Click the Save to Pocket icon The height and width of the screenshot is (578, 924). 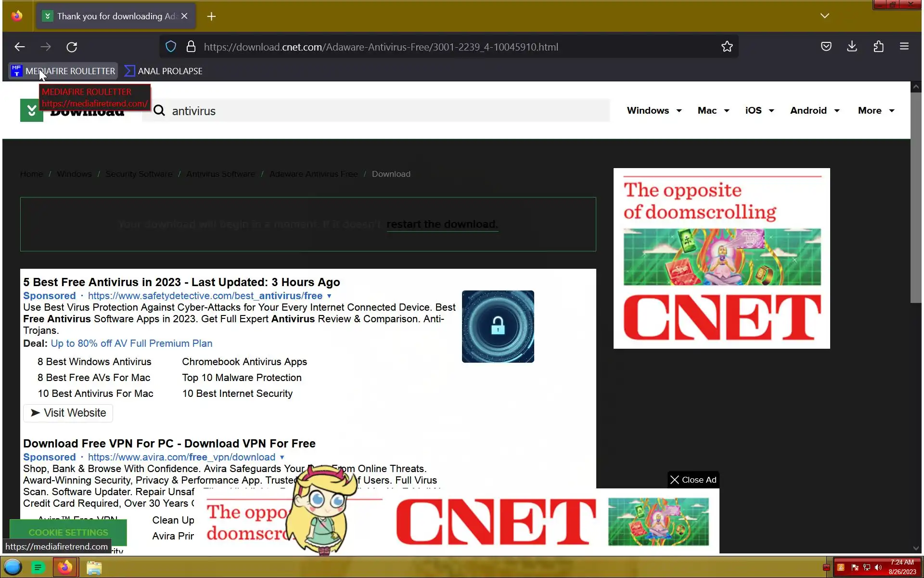click(826, 47)
